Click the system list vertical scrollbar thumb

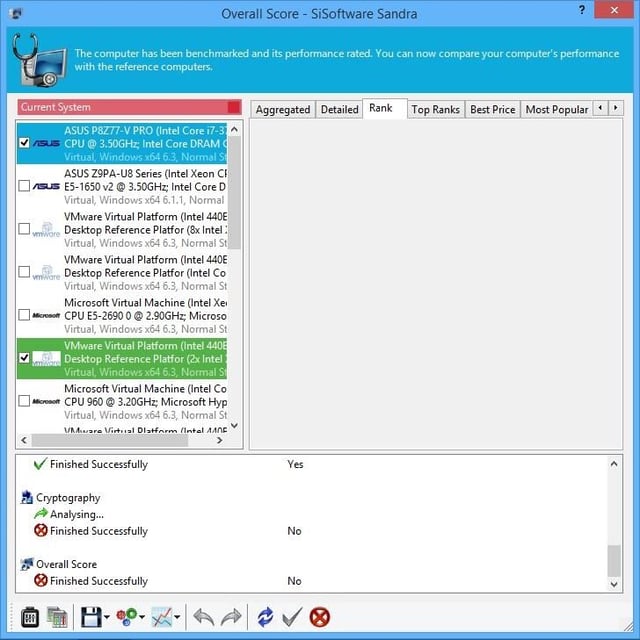(234, 192)
